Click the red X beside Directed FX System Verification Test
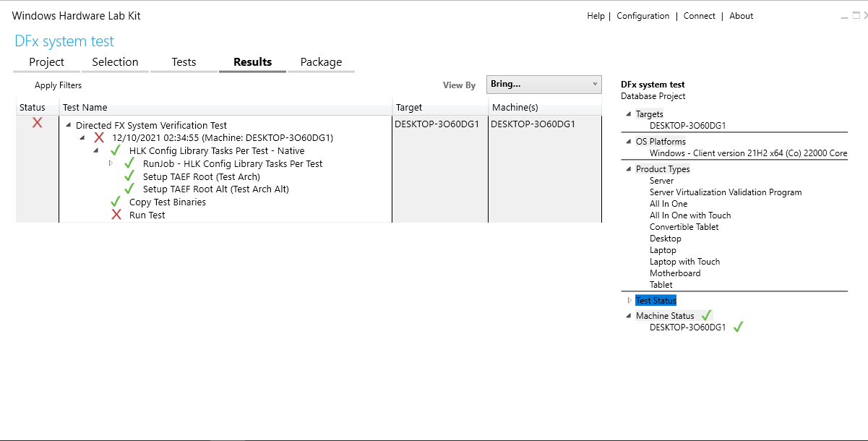 coord(36,124)
